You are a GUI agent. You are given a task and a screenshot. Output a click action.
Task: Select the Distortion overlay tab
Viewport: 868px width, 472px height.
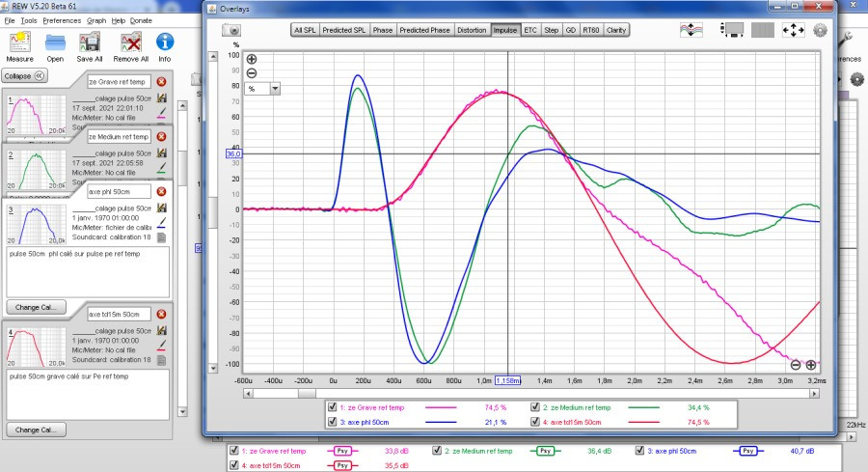[x=472, y=30]
